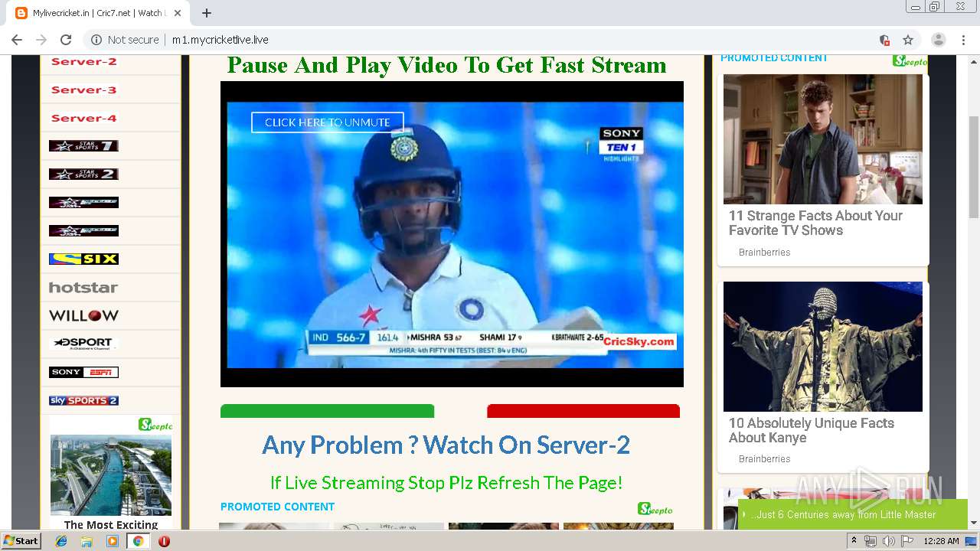980x551 pixels.
Task: Open the 'Any Problem ? Watch On Server-2' link
Action: tap(446, 445)
